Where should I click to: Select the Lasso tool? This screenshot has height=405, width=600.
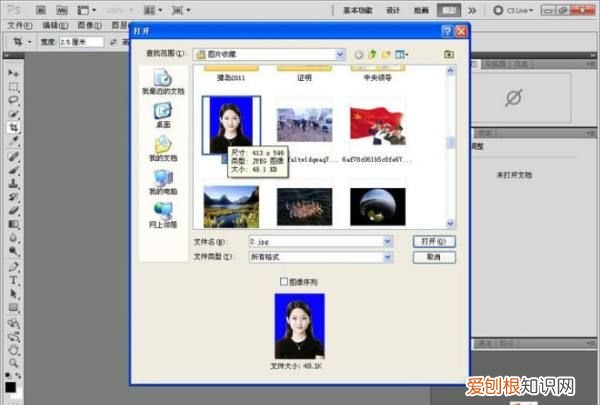(13, 100)
